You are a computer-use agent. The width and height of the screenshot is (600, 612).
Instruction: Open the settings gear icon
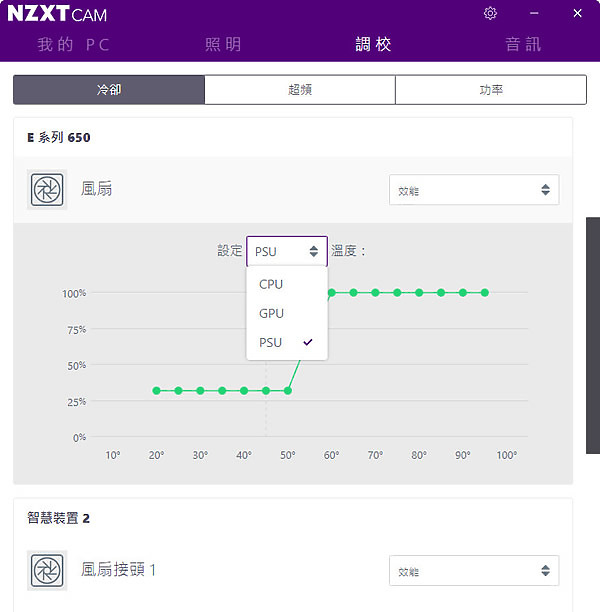490,13
